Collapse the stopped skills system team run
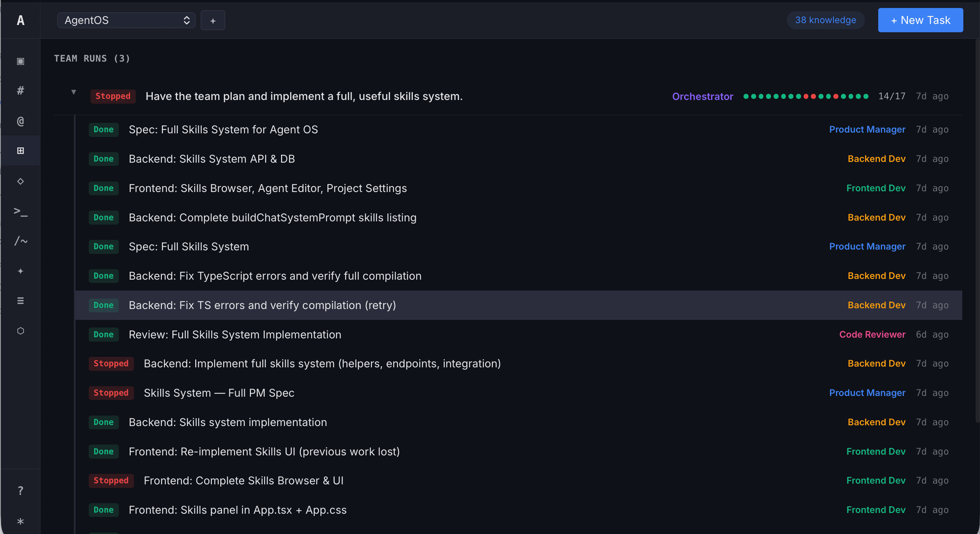 click(74, 92)
